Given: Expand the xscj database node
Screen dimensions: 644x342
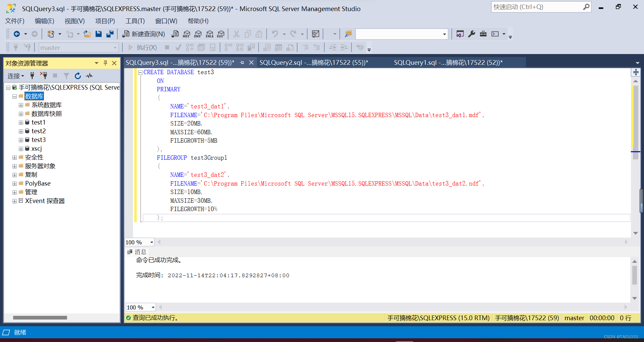Looking at the screenshot, I should coord(21,149).
